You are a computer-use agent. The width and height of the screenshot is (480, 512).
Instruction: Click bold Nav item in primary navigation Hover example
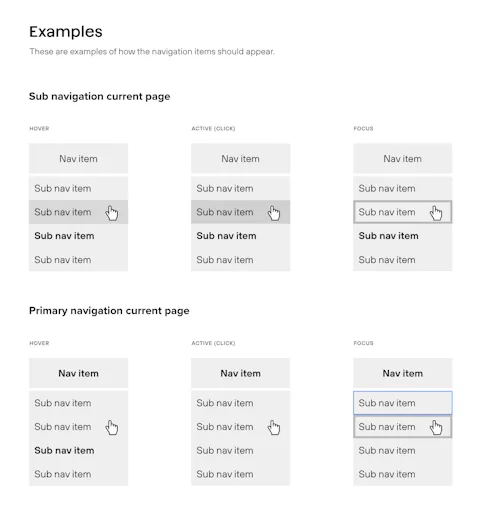(78, 373)
